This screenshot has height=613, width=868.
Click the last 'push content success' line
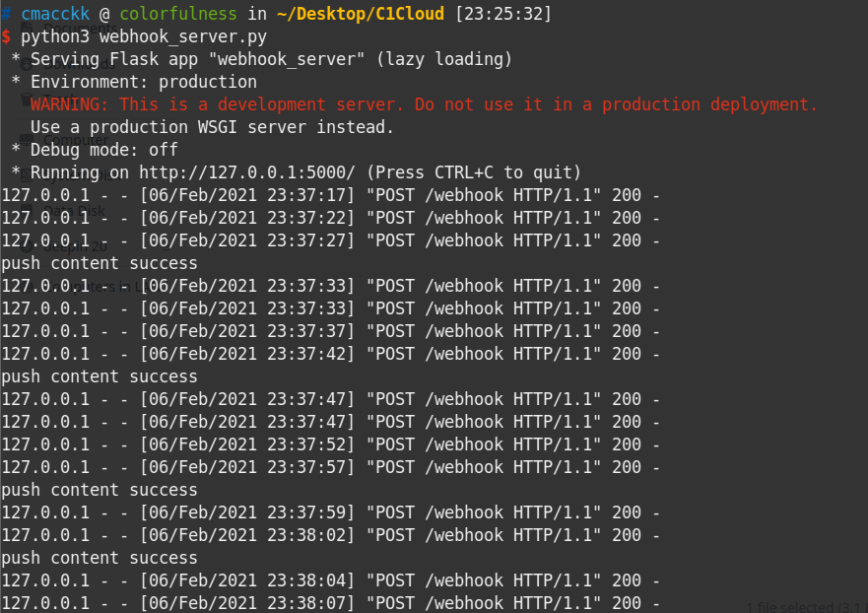click(100, 558)
